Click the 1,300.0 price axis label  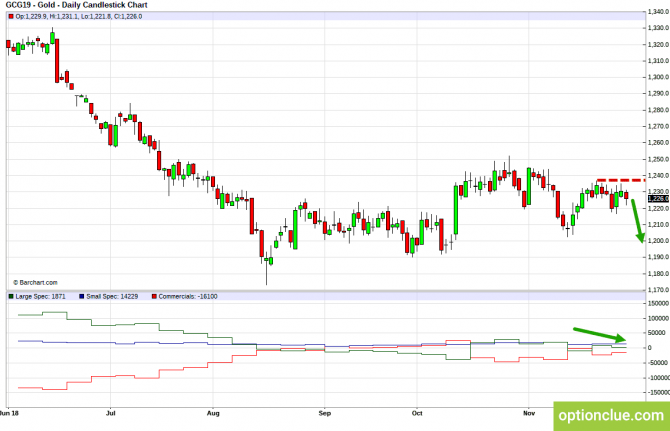point(658,77)
